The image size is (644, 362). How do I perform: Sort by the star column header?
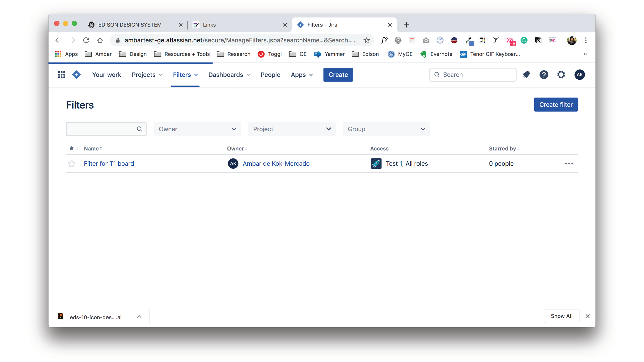click(74, 148)
